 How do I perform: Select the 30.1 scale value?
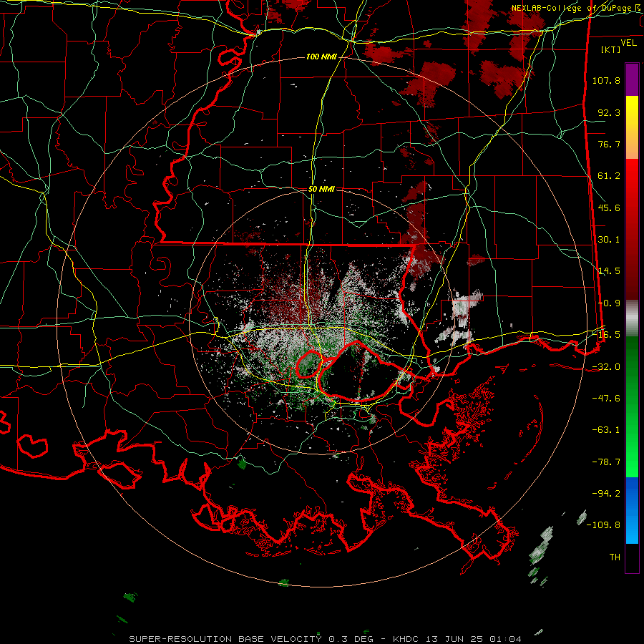click(x=609, y=240)
